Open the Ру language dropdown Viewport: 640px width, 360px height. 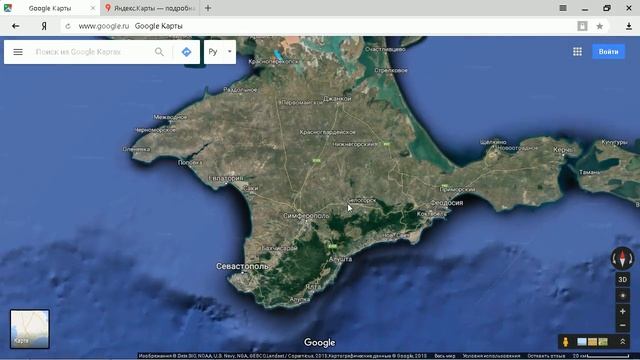click(x=220, y=52)
